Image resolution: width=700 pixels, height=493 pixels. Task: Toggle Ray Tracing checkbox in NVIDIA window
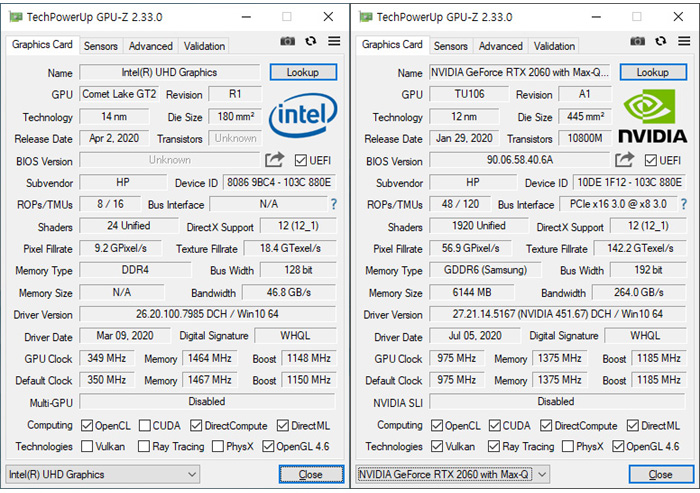tap(494, 446)
